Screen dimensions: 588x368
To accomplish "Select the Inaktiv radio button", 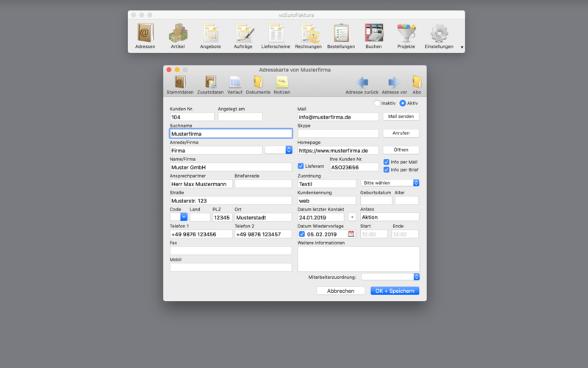I will tap(377, 103).
